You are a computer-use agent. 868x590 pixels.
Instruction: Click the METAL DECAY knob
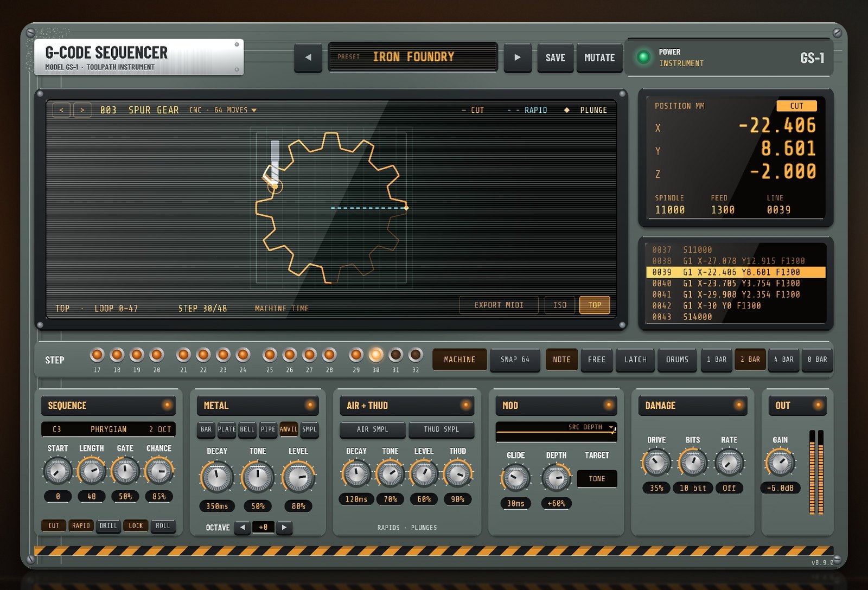tap(217, 477)
